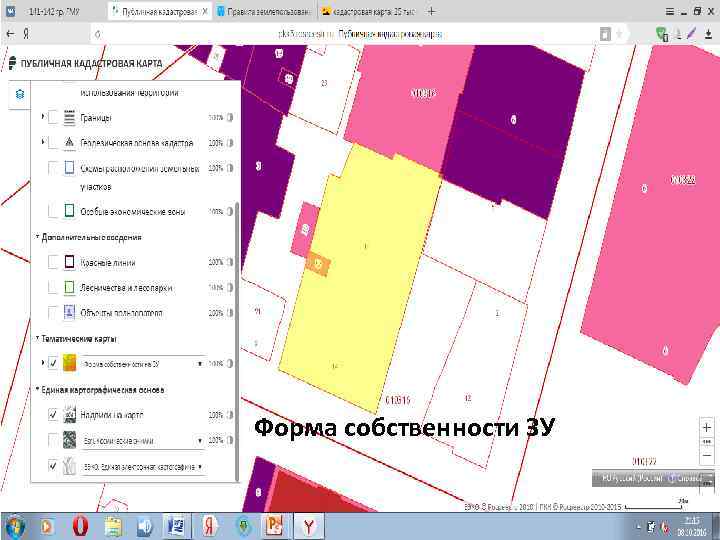Click the layers panel vertical scrollbar

[x=237, y=340]
